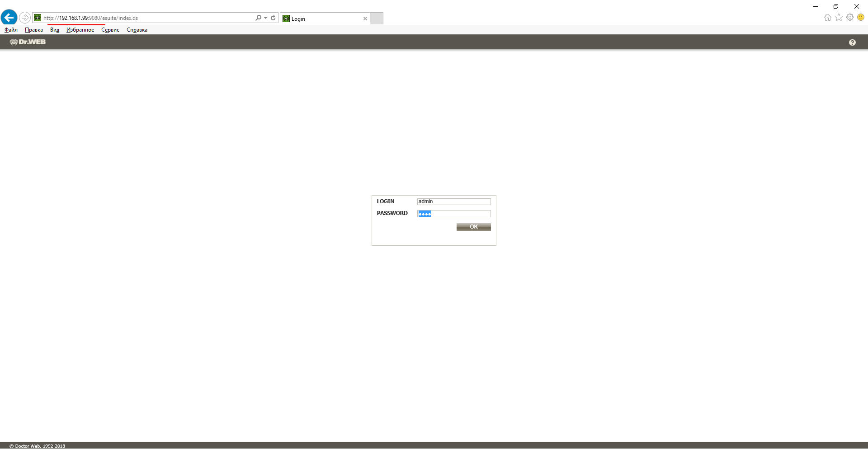Open the address bar dropdown arrow
This screenshot has width=868, height=449.
[265, 18]
